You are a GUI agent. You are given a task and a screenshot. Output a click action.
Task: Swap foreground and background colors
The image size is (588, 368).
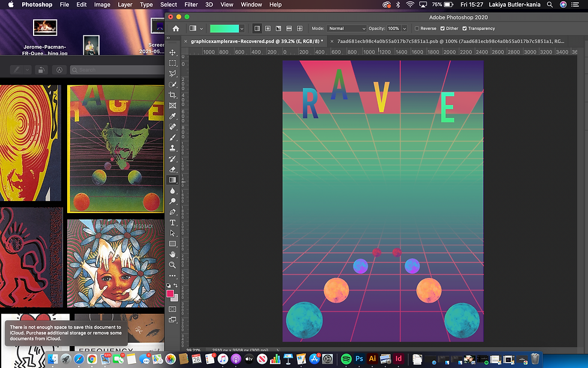point(175,286)
